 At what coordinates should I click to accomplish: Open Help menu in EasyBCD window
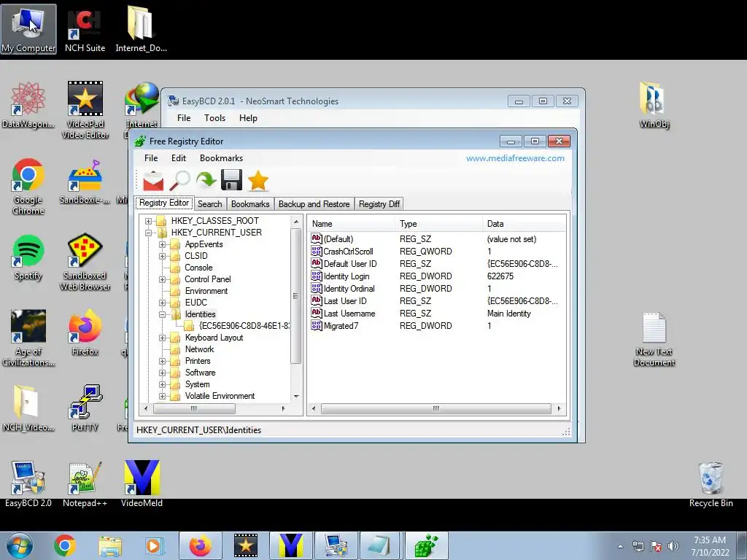point(248,118)
